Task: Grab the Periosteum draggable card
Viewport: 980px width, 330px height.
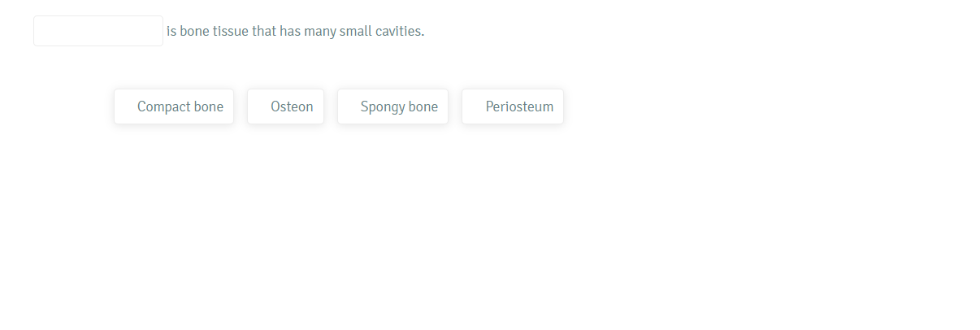Action: pyautogui.click(x=513, y=106)
